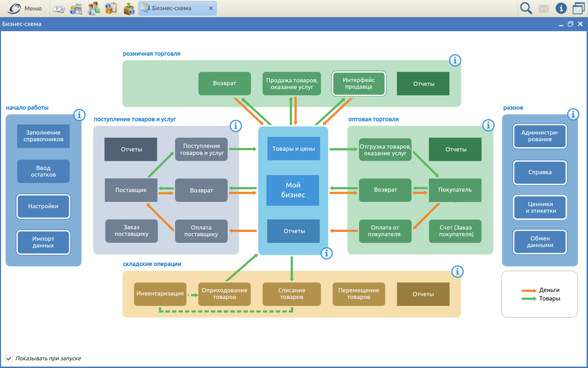The height and width of the screenshot is (368, 588).
Task: Open the windows list icon in toolbar
Action: pos(579,8)
